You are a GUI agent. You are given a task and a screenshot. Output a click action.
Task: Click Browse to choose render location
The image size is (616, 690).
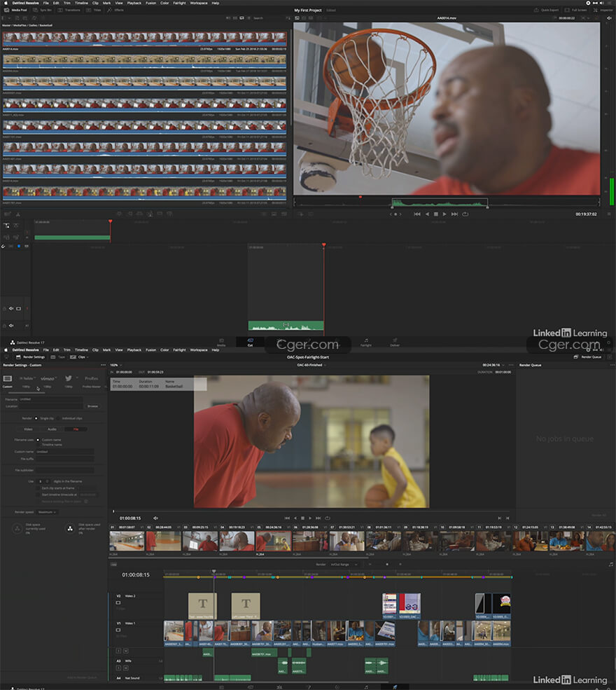(92, 406)
